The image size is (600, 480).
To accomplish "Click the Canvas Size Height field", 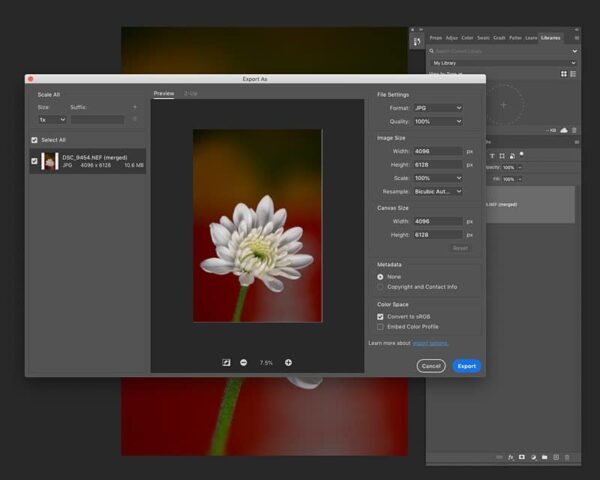I will tap(438, 235).
